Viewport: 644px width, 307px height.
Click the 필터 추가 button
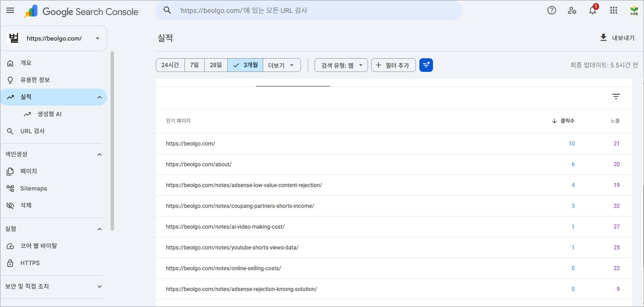pyautogui.click(x=393, y=65)
